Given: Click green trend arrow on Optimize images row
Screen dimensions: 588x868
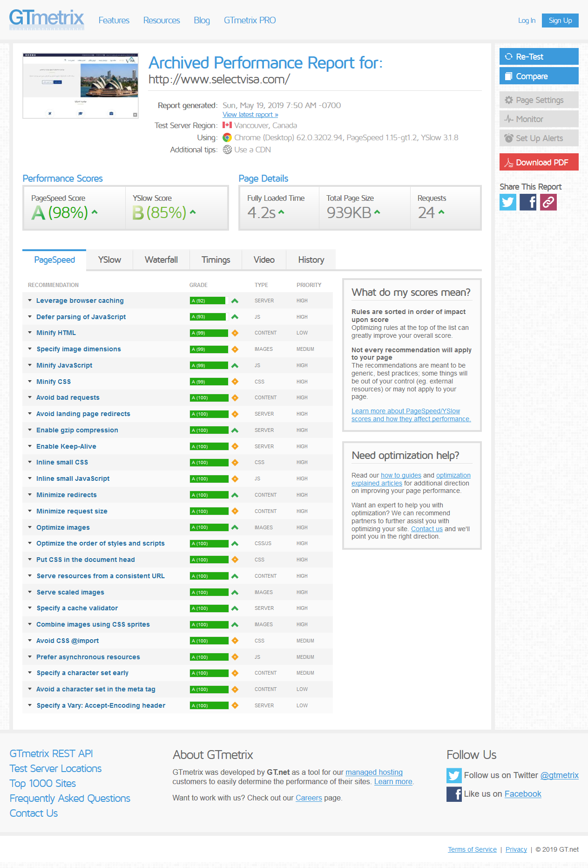Looking at the screenshot, I should pyautogui.click(x=235, y=527).
